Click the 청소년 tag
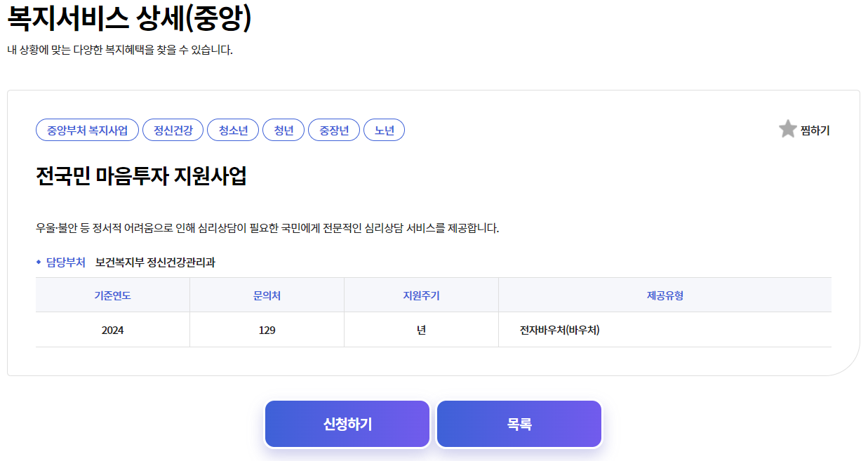The height and width of the screenshot is (461, 868). [x=232, y=130]
